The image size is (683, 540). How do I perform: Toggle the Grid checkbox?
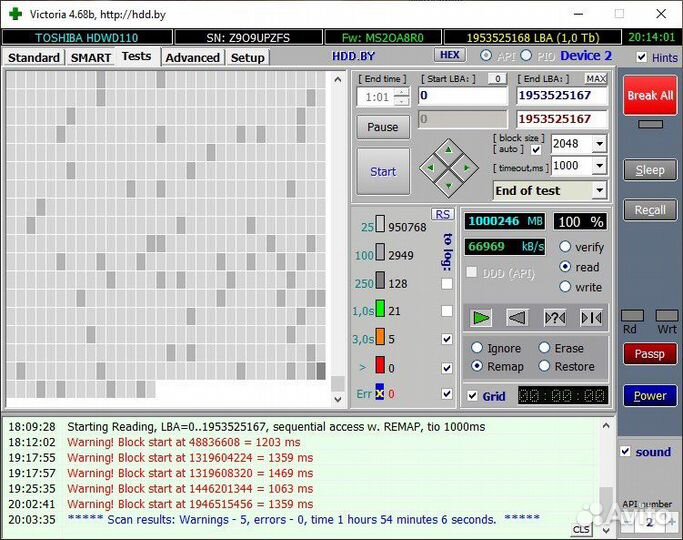[473, 396]
